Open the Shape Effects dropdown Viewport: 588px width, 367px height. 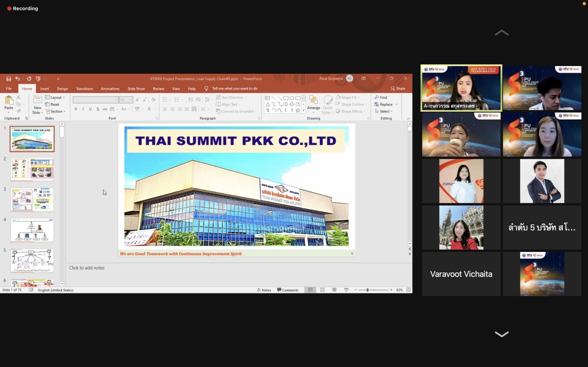[351, 111]
